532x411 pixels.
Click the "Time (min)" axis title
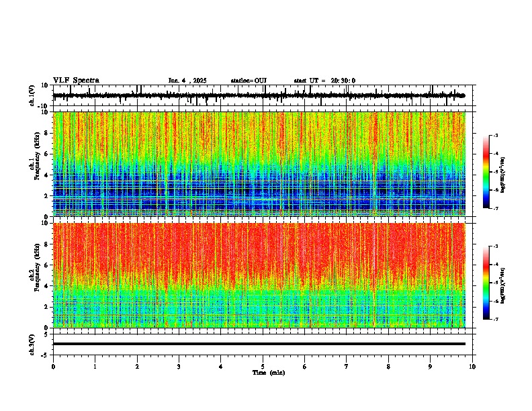point(269,373)
